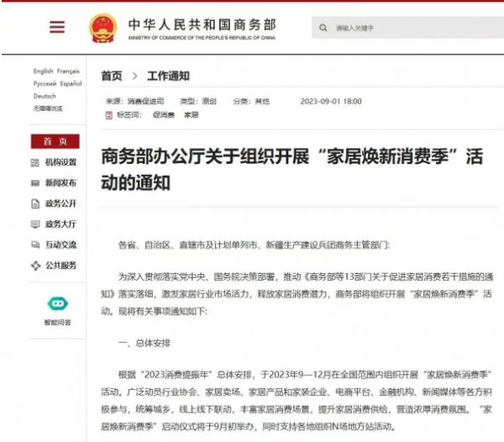The height and width of the screenshot is (442, 504).
Task: Click the 新闻发布 icon in sidebar
Action: (x=35, y=183)
